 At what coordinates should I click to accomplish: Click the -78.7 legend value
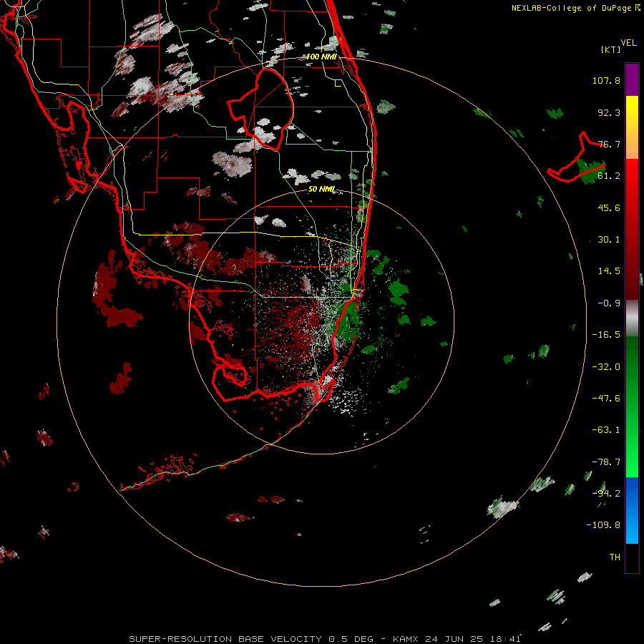pos(606,462)
